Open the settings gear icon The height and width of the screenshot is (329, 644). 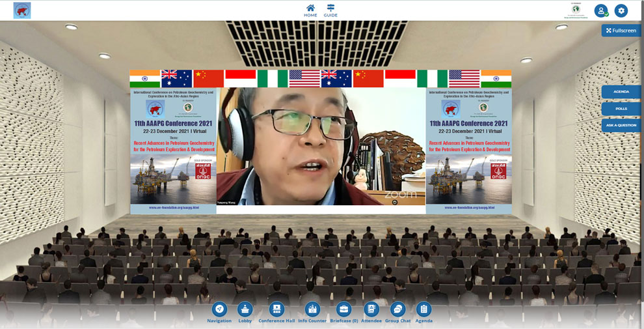(621, 10)
